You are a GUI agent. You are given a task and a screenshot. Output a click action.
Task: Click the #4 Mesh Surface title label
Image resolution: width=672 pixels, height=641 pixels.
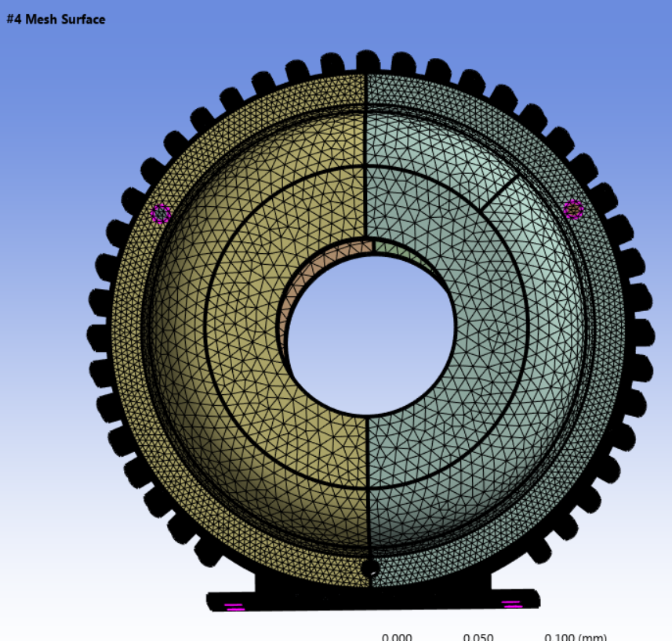tap(55, 19)
